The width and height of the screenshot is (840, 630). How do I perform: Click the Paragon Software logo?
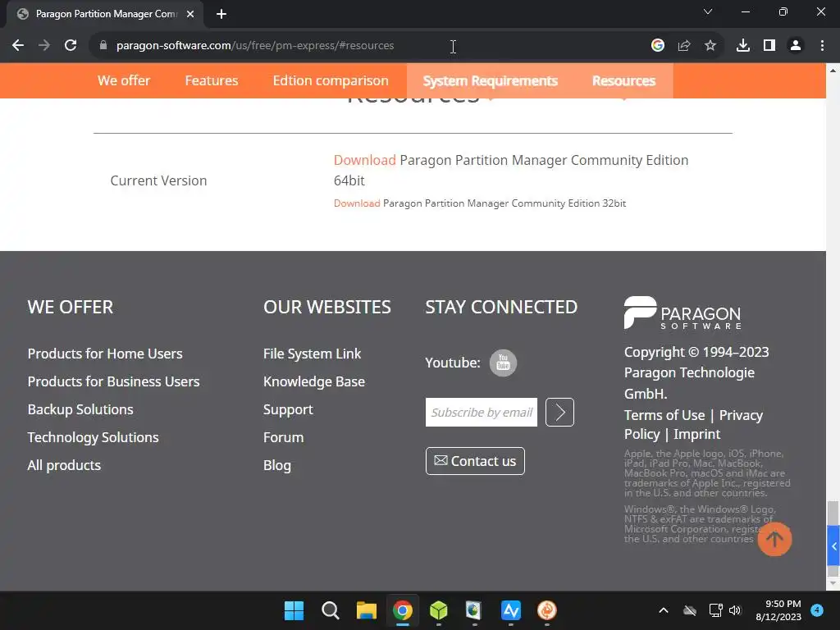pyautogui.click(x=683, y=313)
